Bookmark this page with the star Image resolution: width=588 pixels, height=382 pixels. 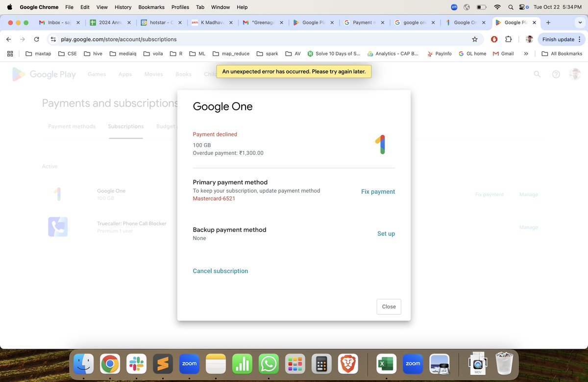474,39
